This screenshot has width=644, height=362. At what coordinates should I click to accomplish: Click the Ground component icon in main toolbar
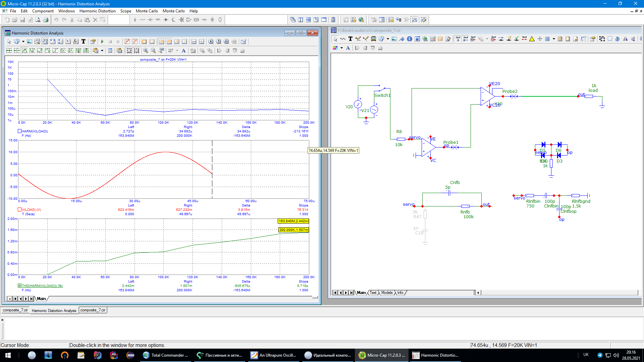pyautogui.click(x=135, y=20)
